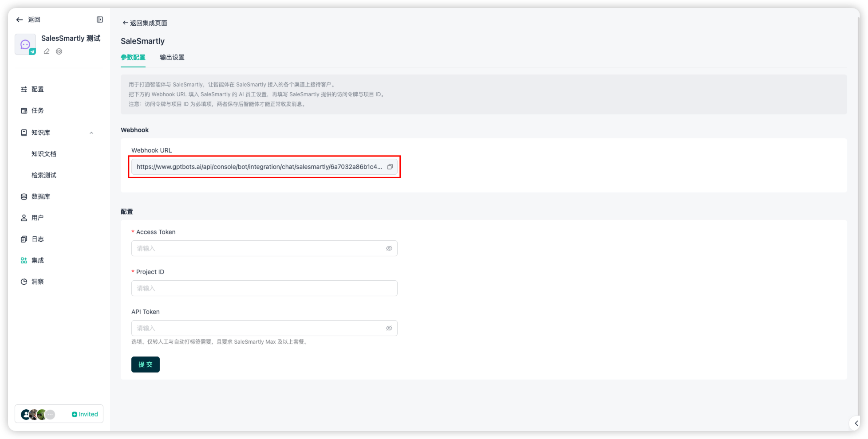Click 返回集成页面 link
Image resolution: width=868 pixels, height=439 pixels.
click(x=145, y=23)
